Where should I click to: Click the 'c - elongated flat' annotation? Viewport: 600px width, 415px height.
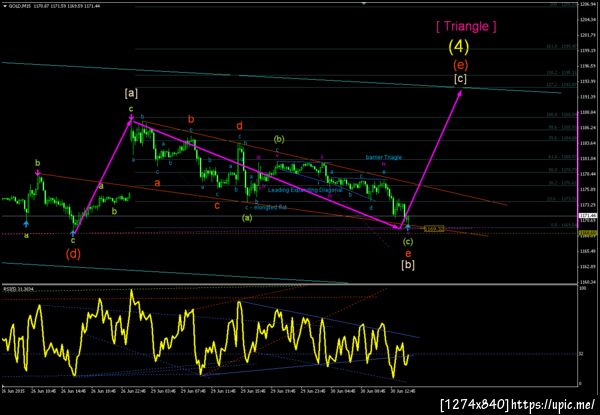click(266, 208)
